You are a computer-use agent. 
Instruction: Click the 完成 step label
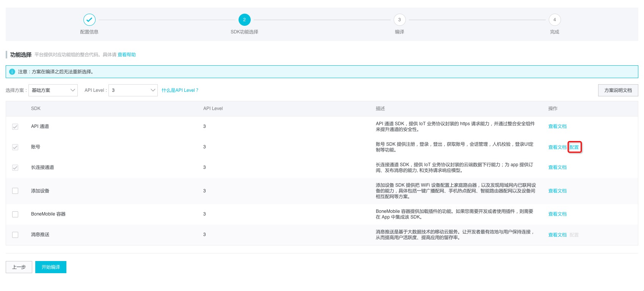(x=554, y=32)
